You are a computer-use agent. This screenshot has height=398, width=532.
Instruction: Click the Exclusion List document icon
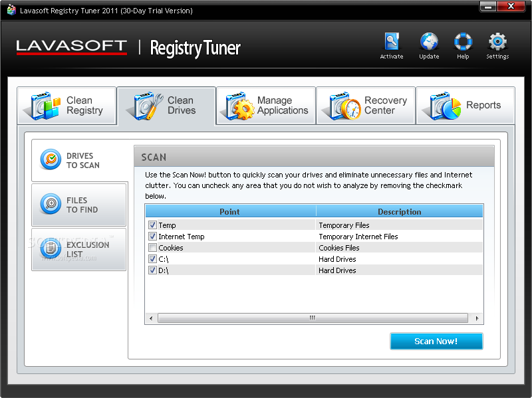point(51,248)
